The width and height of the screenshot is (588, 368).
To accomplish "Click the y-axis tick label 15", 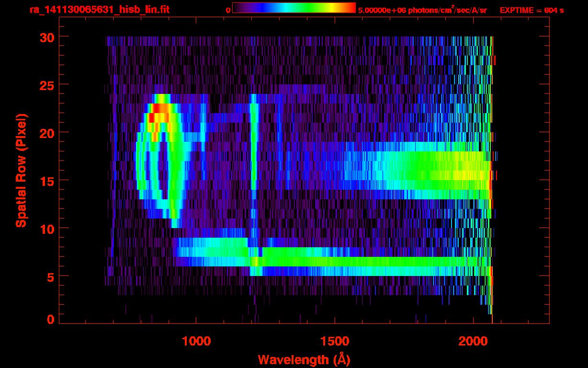I will [46, 181].
